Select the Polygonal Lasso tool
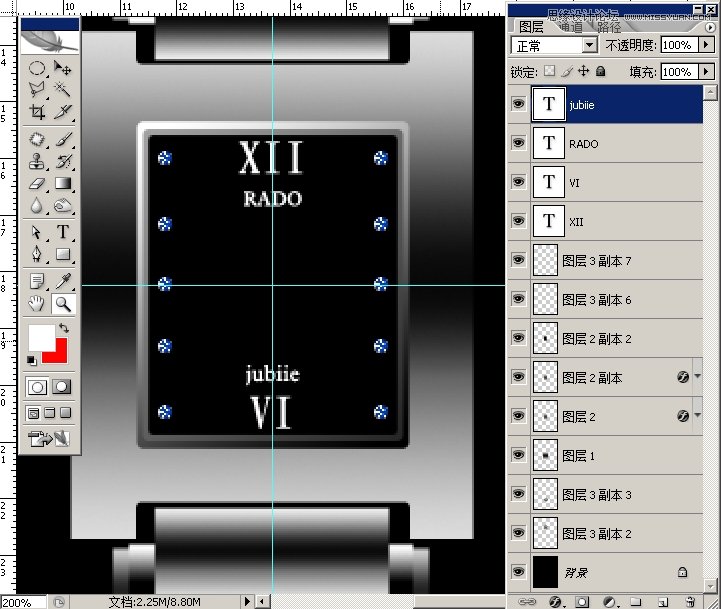Screen dimensions: 721x609 tap(37, 89)
